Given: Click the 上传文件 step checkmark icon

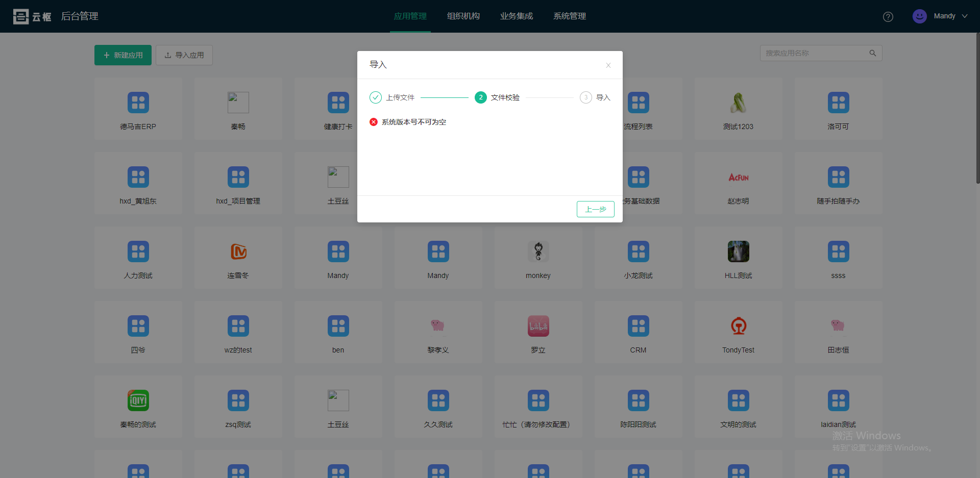Looking at the screenshot, I should click(x=376, y=97).
